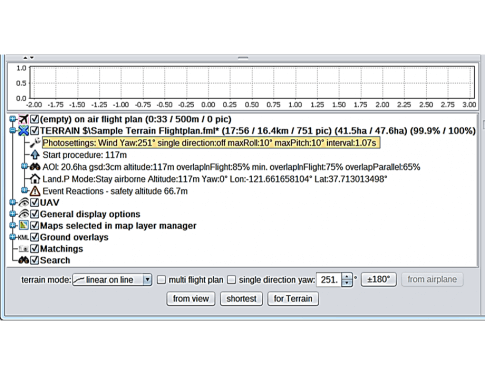Select the UAV tree label
Screen dimensions: 485x375
point(50,203)
